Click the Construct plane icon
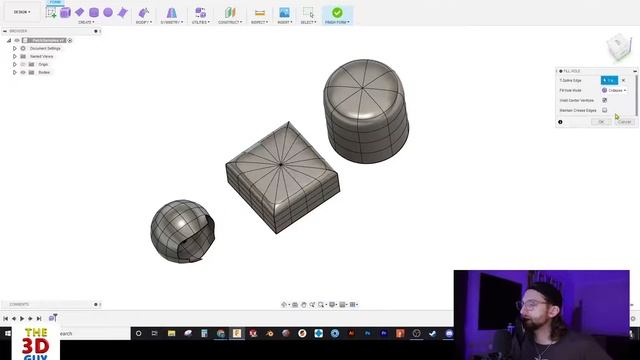 tap(230, 13)
